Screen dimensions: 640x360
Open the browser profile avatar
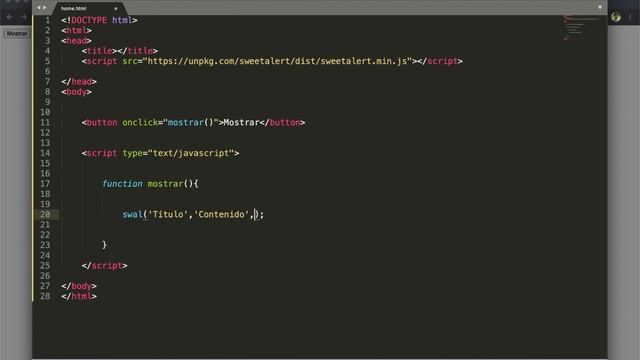tap(616, 17)
